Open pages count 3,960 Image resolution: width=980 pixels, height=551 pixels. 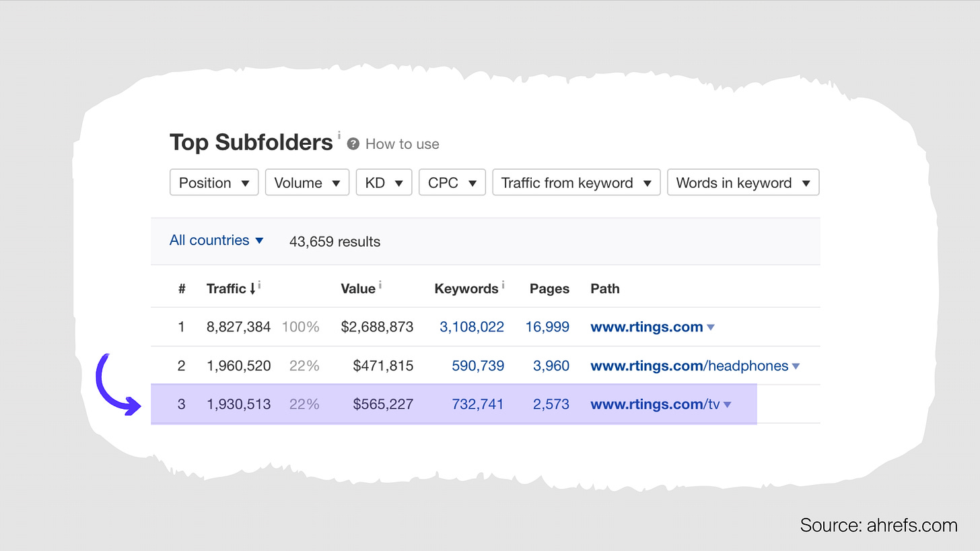pos(551,366)
